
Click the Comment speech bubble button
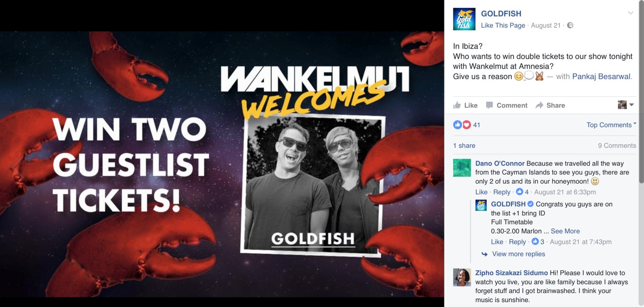click(x=507, y=105)
